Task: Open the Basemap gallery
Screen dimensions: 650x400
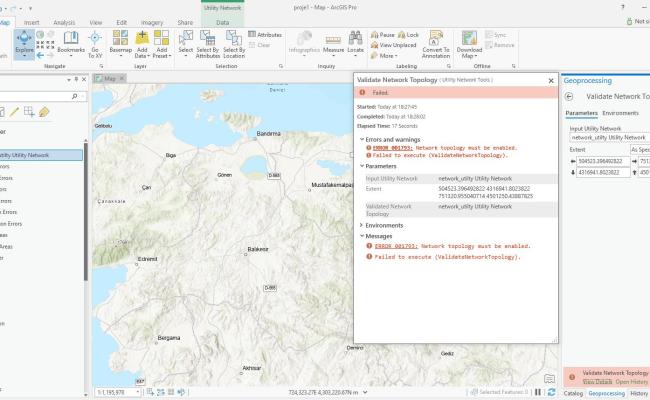Action: click(121, 44)
